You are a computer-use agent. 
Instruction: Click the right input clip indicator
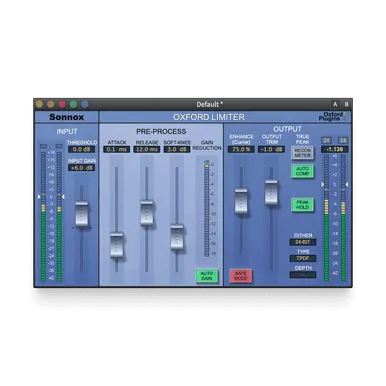[x=59, y=146]
